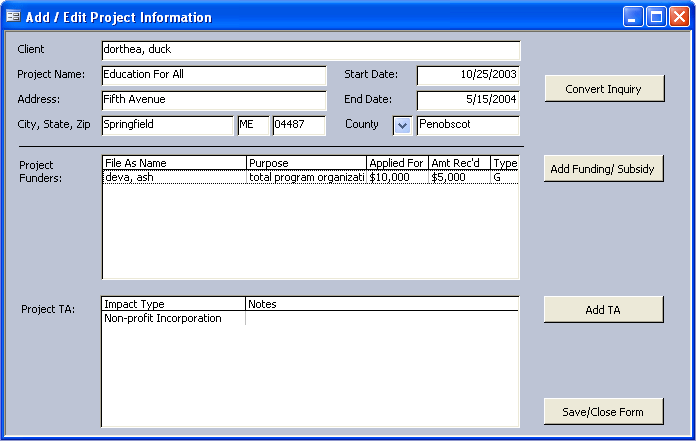Screen dimensions: 696x441
Task: Focus the Address field with Fifth Avenue
Action: coord(214,100)
